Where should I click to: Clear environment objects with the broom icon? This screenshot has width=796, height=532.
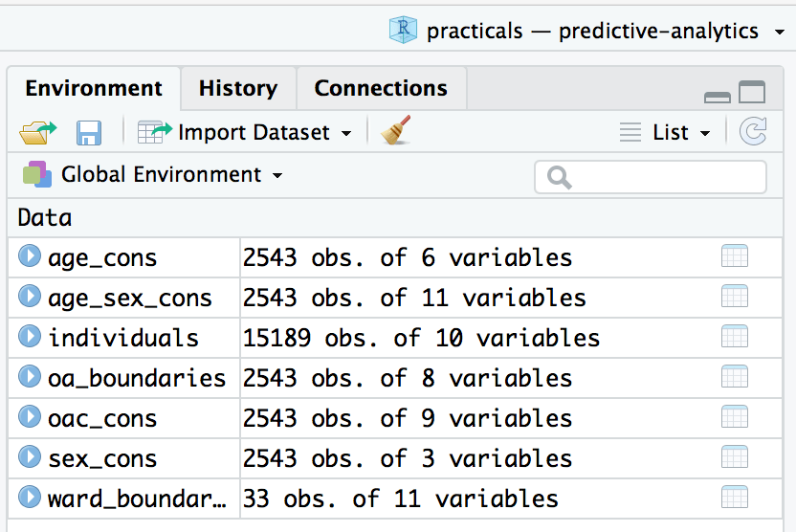(x=395, y=131)
